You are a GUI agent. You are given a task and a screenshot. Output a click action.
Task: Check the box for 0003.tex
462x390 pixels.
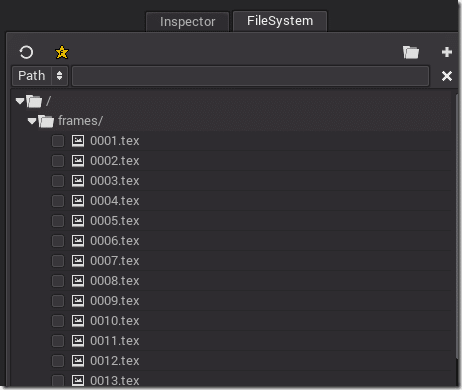coord(58,181)
